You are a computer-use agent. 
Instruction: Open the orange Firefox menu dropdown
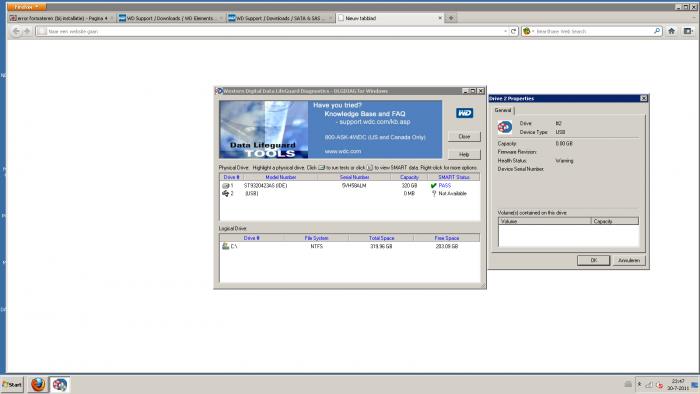[x=26, y=7]
